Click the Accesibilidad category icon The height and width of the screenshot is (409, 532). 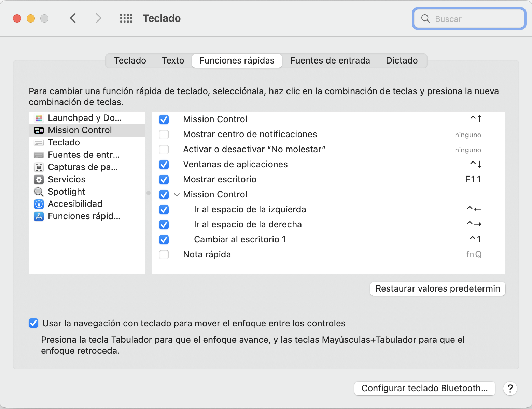[39, 204]
